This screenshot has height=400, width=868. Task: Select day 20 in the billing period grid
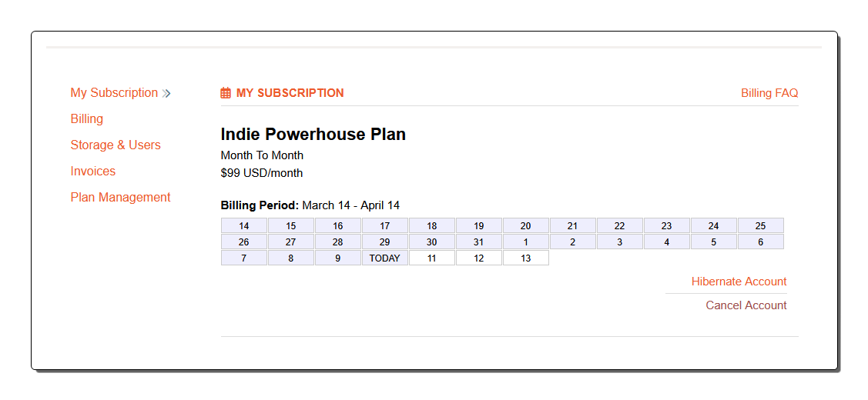click(x=526, y=226)
